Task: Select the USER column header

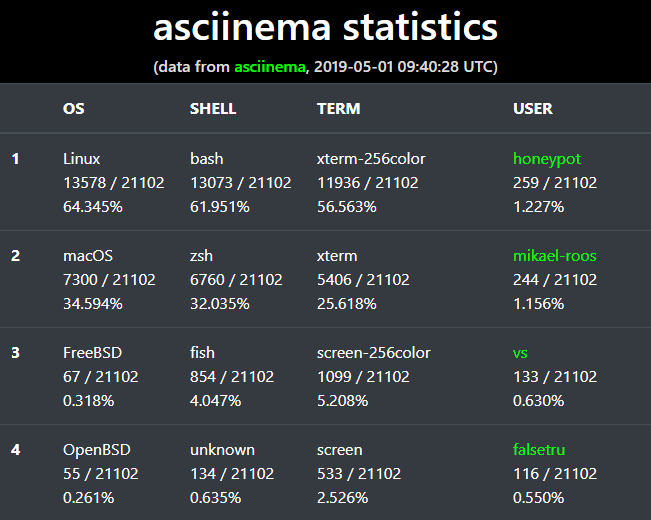Action: (533, 109)
